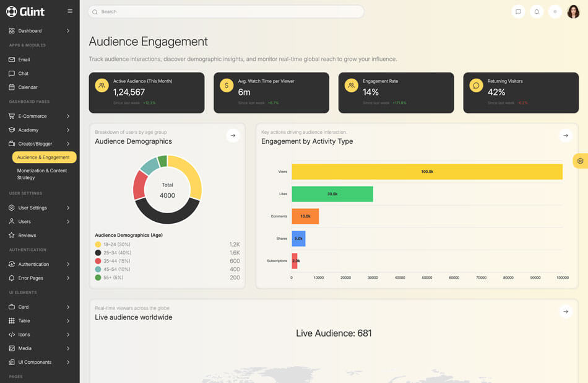Open the Email menu item

tap(24, 59)
